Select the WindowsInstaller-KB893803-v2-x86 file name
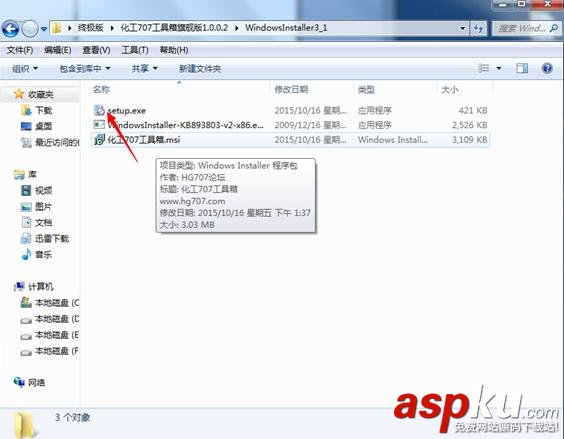 coord(186,125)
